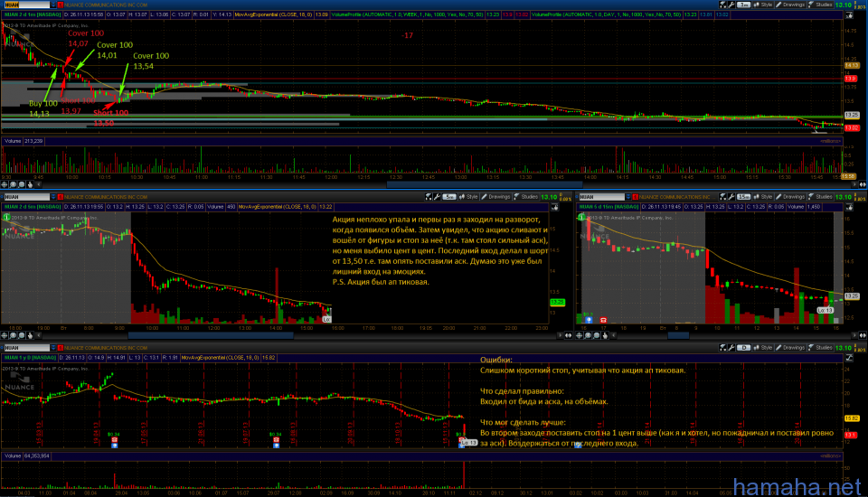This screenshot has height=497, width=868.
Task: Click red info icon beside NUANCE in top chart
Action: (61, 5)
